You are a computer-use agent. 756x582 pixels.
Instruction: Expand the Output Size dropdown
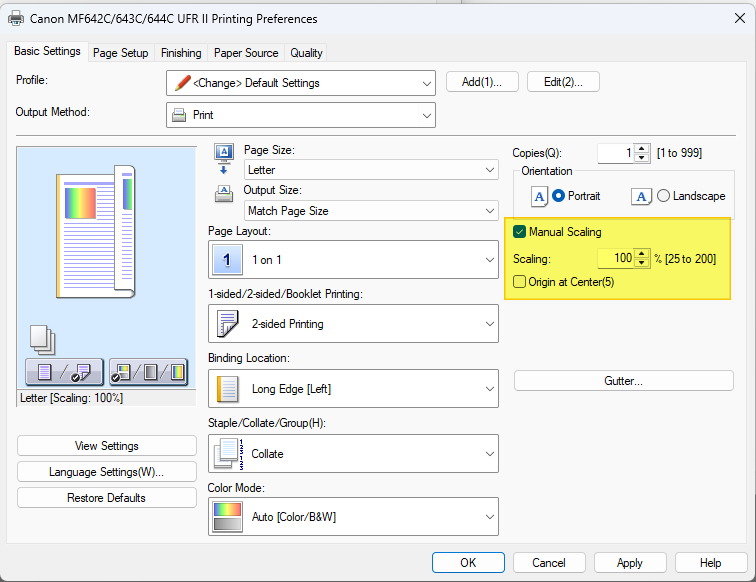pyautogui.click(x=371, y=211)
